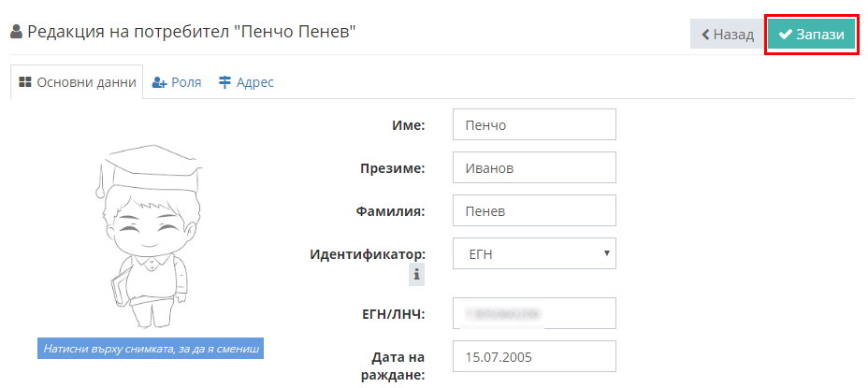This screenshot has height=388, width=868.
Task: Go back using the Назад button
Action: point(728,35)
